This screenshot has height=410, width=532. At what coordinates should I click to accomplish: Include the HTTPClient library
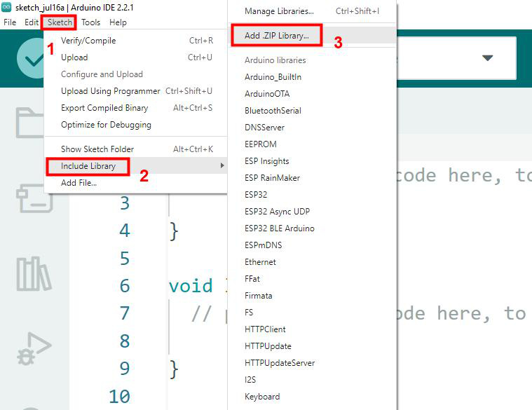(312, 329)
